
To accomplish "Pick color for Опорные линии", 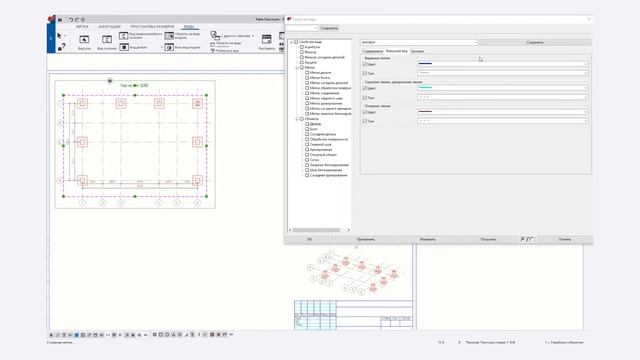I will pyautogui.click(x=502, y=111).
